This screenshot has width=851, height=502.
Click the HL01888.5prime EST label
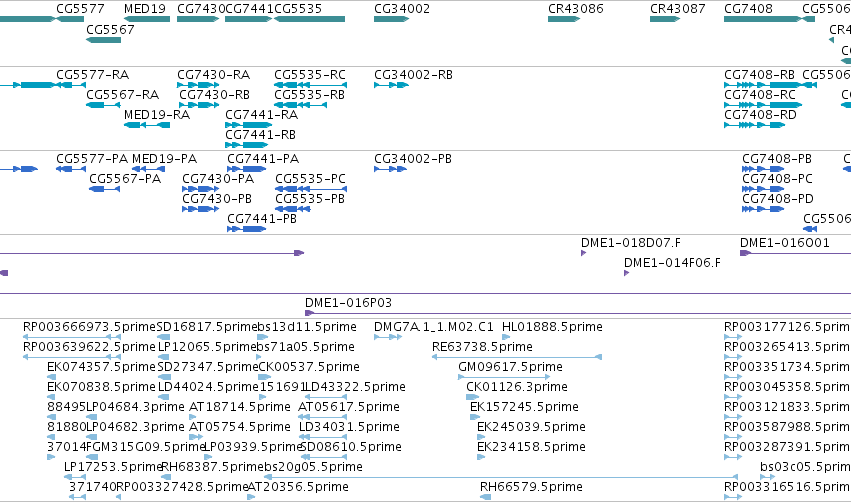(552, 327)
